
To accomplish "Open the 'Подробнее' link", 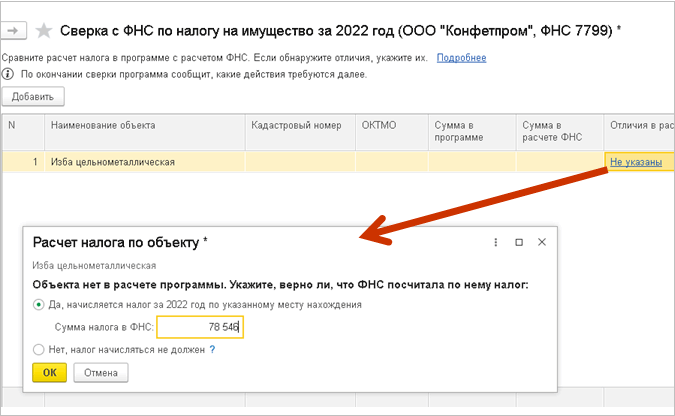I will (x=461, y=58).
